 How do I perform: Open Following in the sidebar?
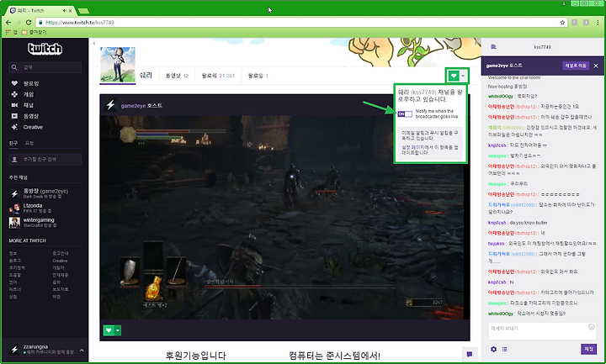click(31, 83)
